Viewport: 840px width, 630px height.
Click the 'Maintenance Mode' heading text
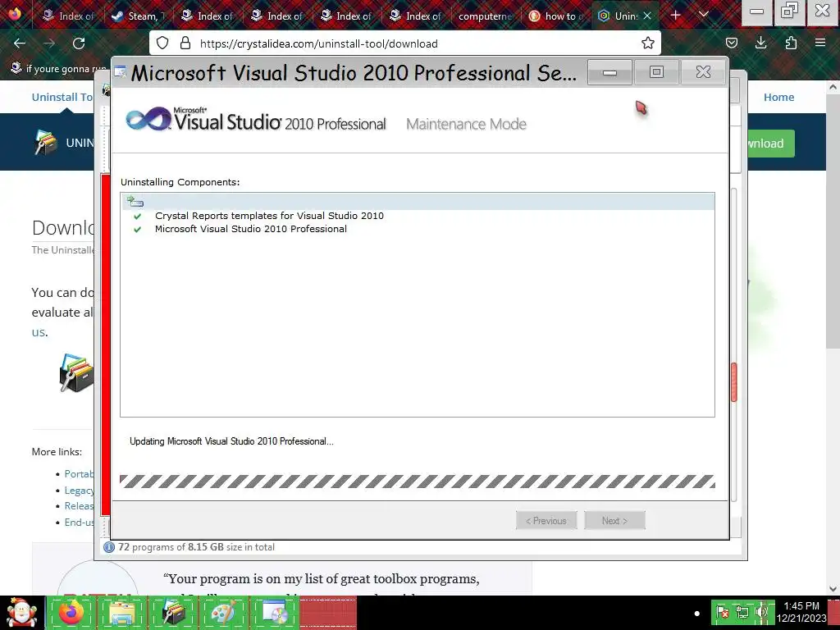466,124
